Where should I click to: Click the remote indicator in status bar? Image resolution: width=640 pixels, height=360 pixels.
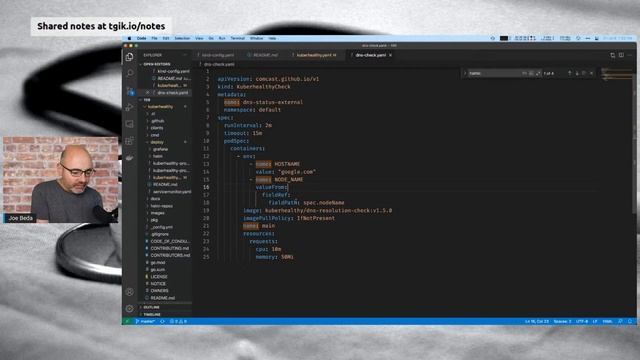coord(127,321)
